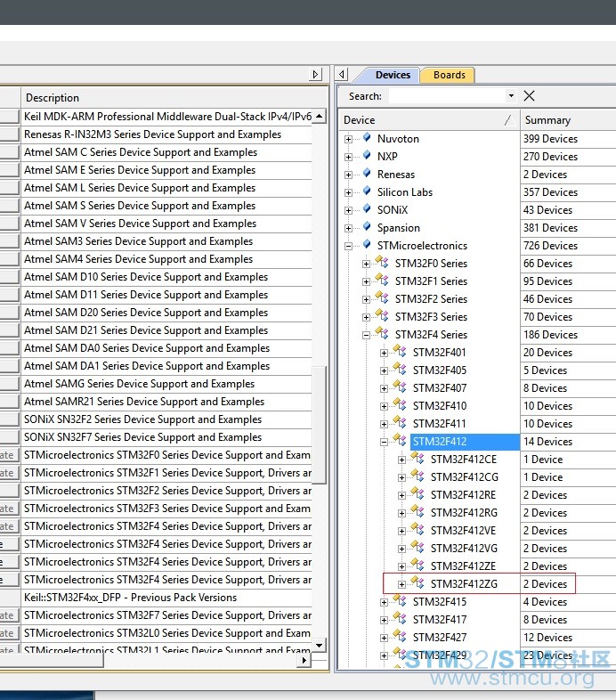Click the Summary column header
Image resolution: width=616 pixels, height=700 pixels.
568,120
